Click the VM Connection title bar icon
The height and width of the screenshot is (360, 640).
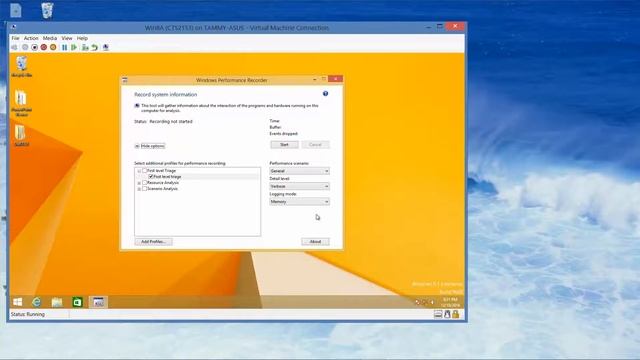coord(14,27)
